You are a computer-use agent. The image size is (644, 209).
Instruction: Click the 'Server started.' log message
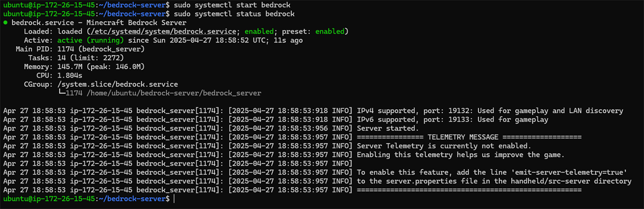[387, 128]
